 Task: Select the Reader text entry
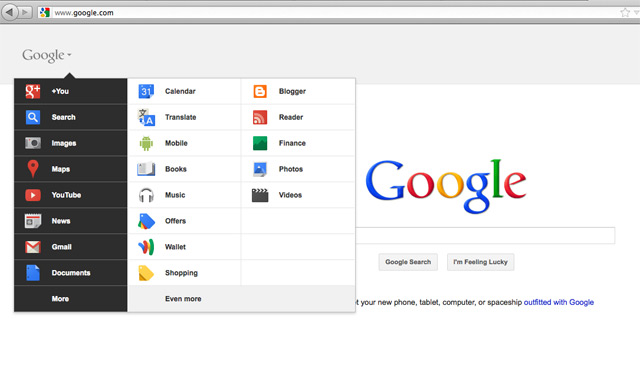(291, 117)
